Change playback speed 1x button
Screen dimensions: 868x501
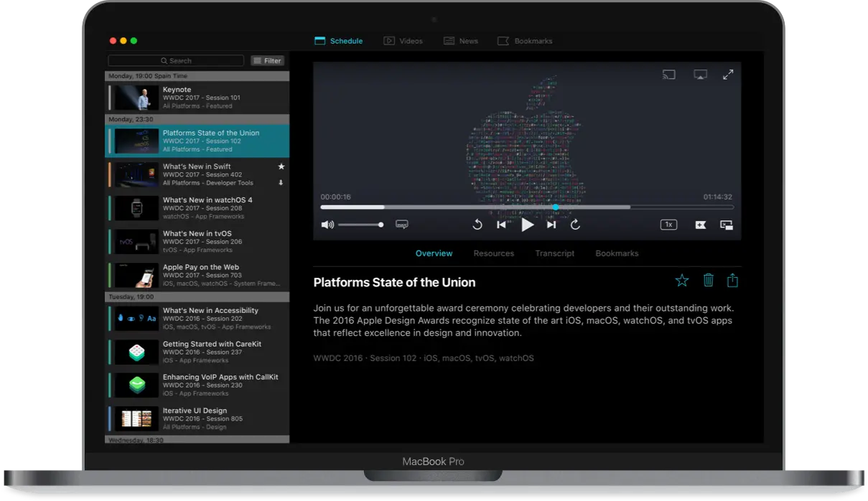point(668,225)
